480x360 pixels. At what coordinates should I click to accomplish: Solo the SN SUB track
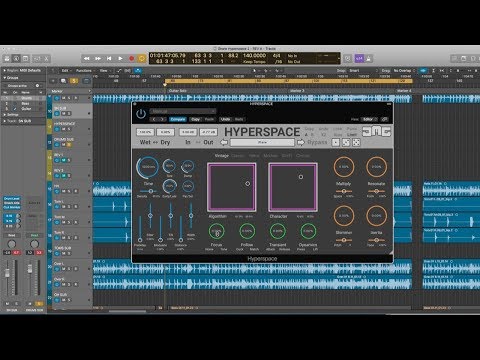[x=69, y=114]
